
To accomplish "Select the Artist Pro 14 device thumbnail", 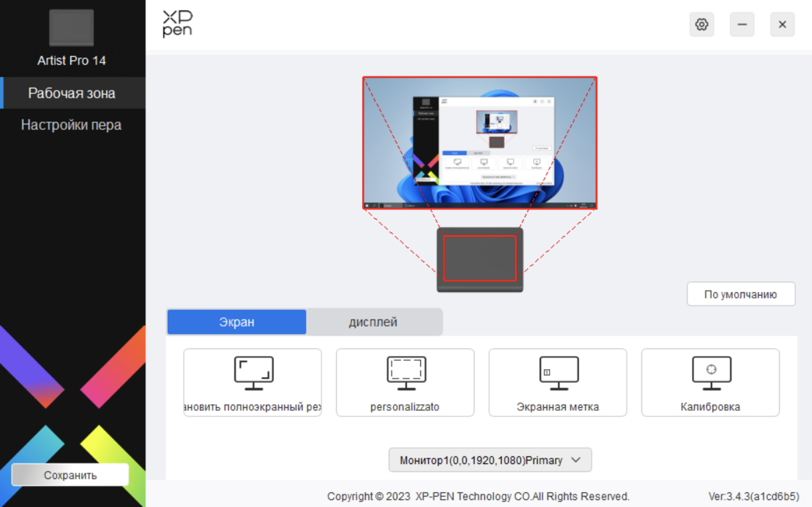I will click(x=72, y=28).
